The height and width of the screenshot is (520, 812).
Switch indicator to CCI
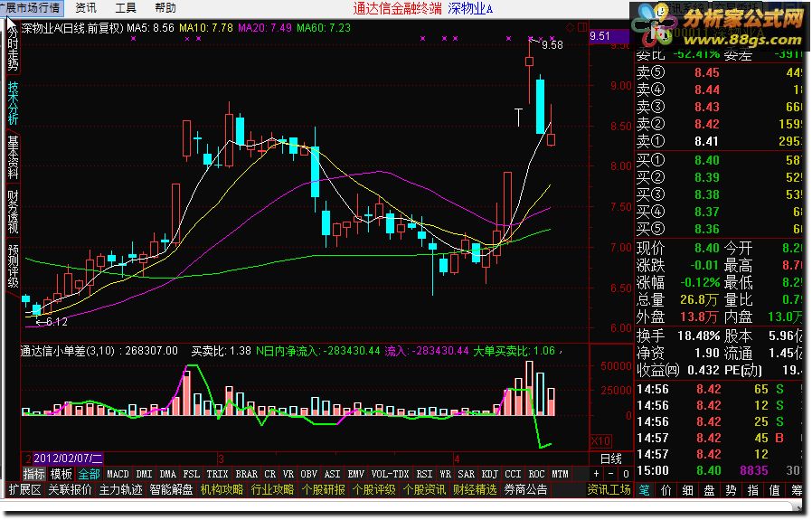coord(514,474)
